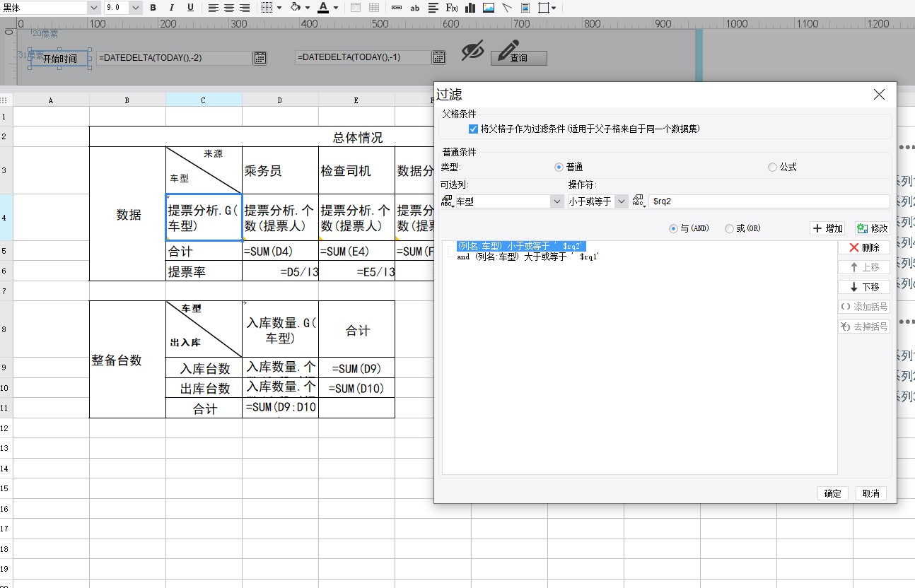Expand the fill color dropdown arrow
Image resolution: width=915 pixels, height=588 pixels.
pyautogui.click(x=308, y=8)
